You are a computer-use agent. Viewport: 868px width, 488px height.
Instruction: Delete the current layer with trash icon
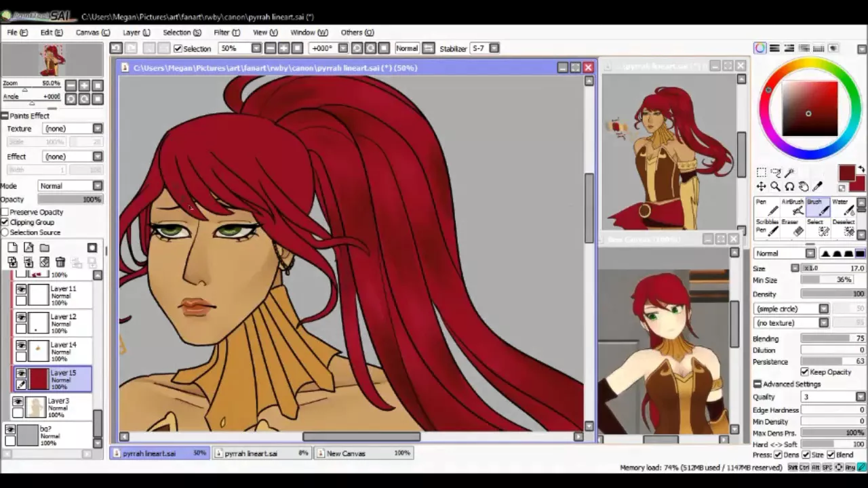tap(60, 262)
